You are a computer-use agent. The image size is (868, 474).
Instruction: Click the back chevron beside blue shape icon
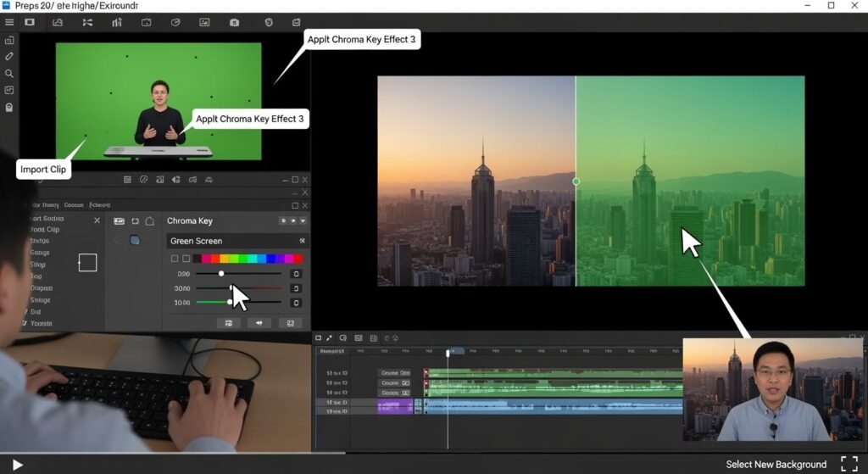(115, 240)
